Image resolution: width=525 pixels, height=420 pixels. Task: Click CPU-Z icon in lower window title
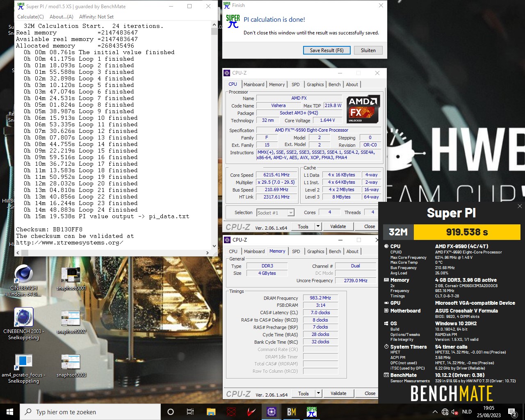pyautogui.click(x=227, y=240)
